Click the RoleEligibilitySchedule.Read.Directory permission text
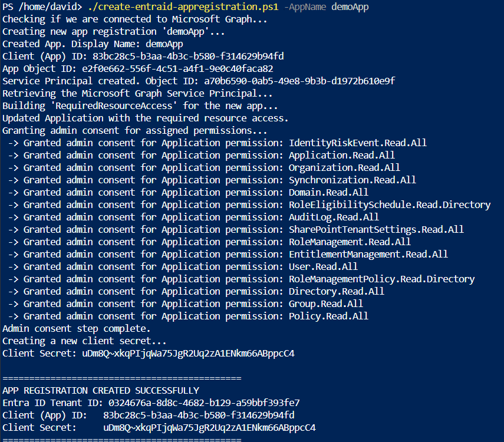 (x=389, y=204)
